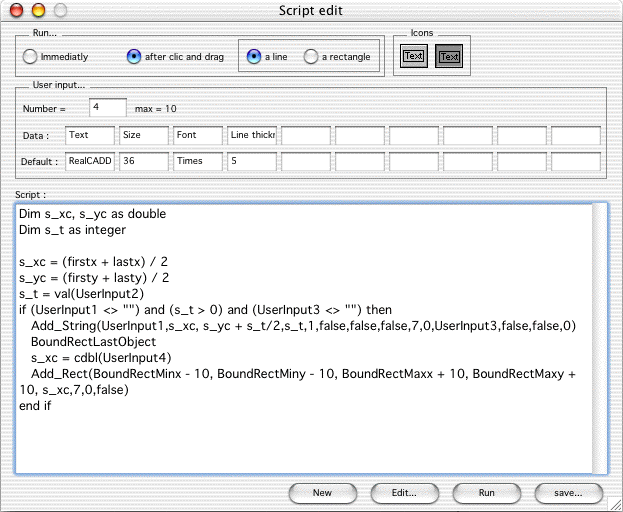Screen dimensions: 623x512
Task: Click the light Text icon
Action: 413,56
